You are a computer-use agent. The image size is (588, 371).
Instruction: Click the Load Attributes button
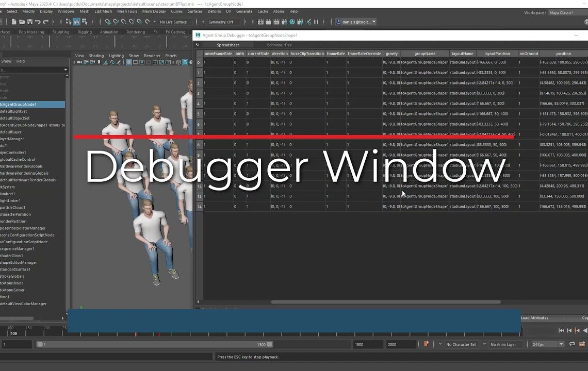pos(534,318)
